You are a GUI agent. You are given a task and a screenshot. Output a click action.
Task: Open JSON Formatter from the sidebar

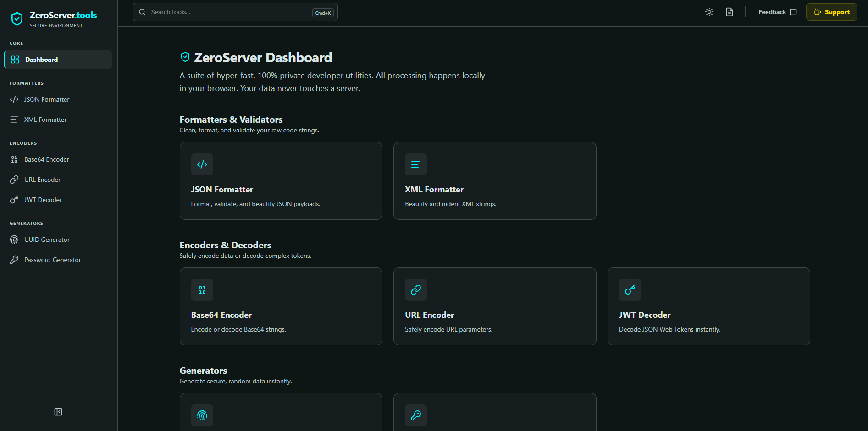[58, 99]
